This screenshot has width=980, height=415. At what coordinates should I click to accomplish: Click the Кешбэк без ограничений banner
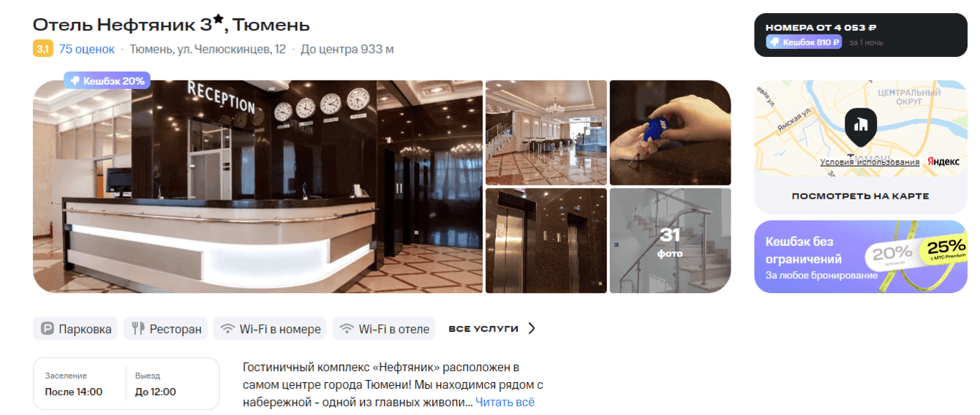(861, 256)
